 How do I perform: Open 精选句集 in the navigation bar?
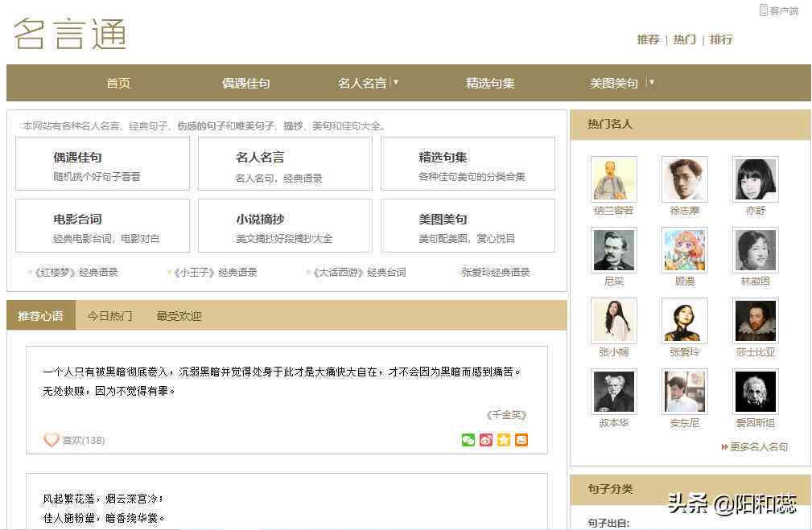[490, 83]
